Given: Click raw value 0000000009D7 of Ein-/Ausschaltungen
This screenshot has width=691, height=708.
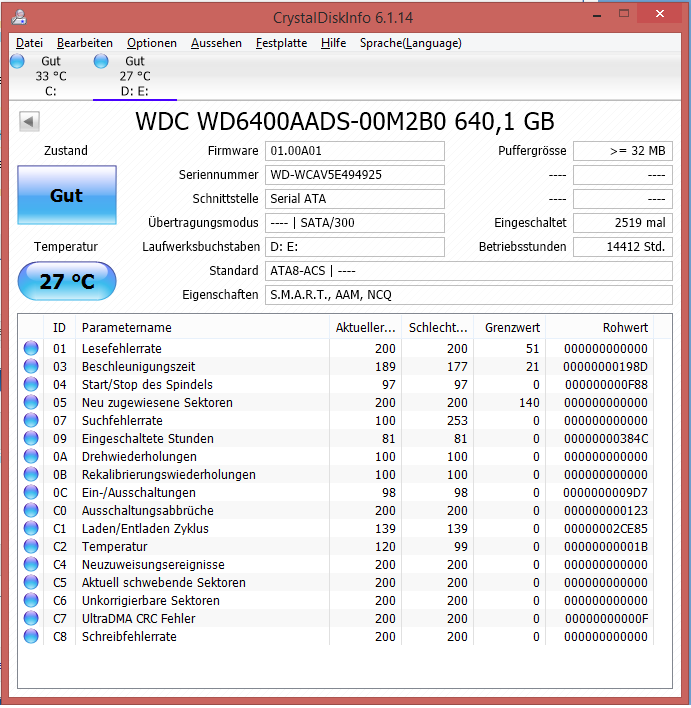Looking at the screenshot, I should (x=605, y=493).
